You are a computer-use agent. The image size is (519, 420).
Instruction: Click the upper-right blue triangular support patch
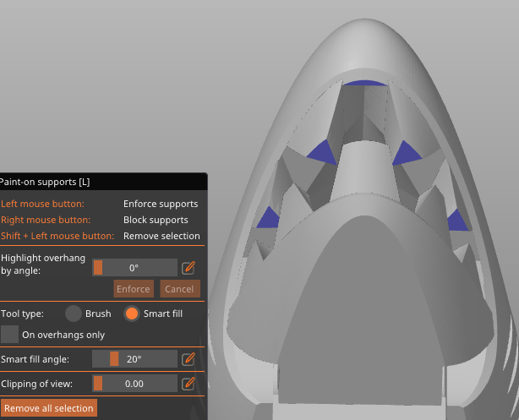406,155
